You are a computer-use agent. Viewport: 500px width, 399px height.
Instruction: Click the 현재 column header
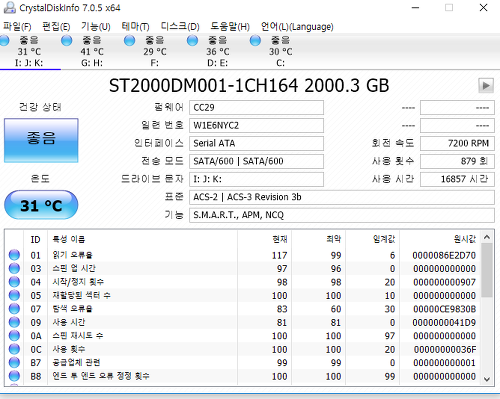pyautogui.click(x=265, y=239)
